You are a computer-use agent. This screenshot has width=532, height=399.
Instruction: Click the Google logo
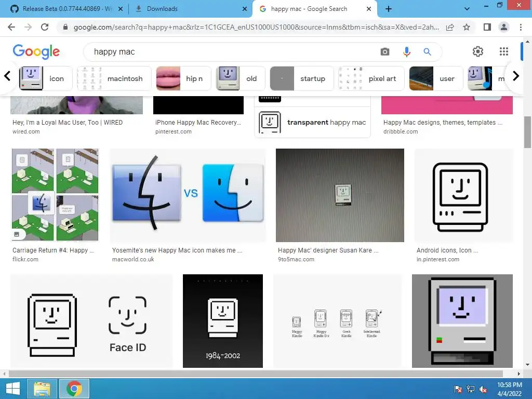36,51
